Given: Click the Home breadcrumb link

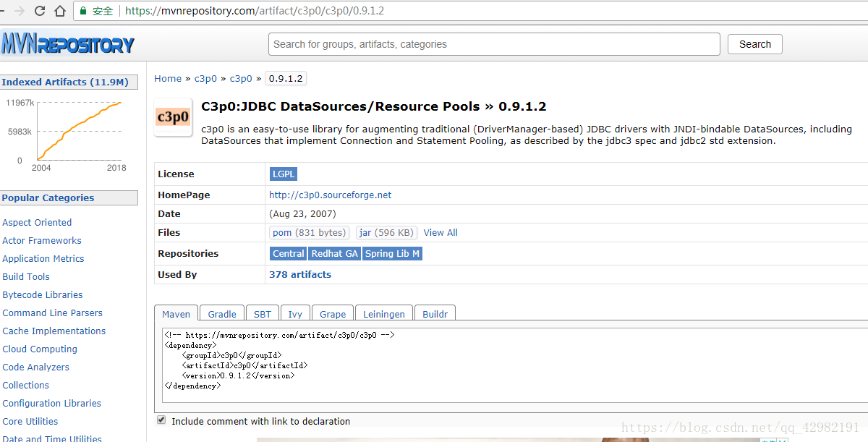Looking at the screenshot, I should click(168, 78).
